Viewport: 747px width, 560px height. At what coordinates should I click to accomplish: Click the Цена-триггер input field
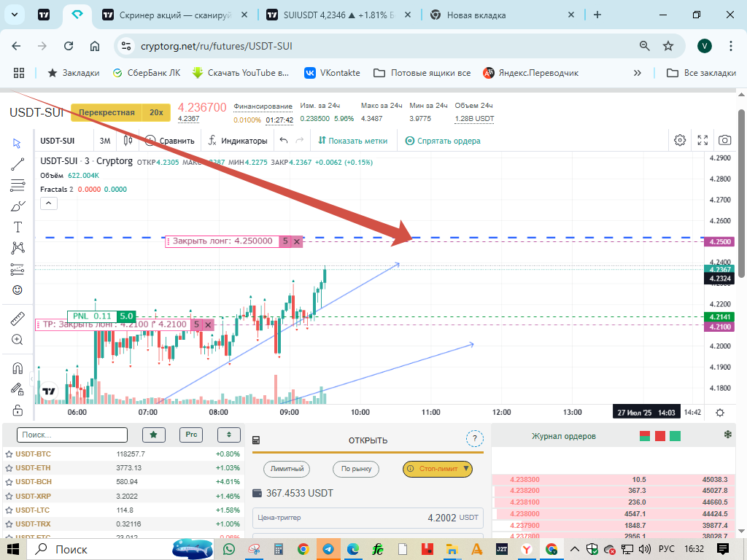368,518
